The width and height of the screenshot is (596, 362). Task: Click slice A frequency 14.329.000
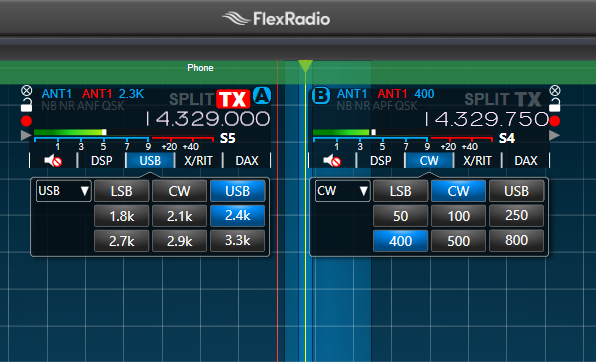[208, 119]
